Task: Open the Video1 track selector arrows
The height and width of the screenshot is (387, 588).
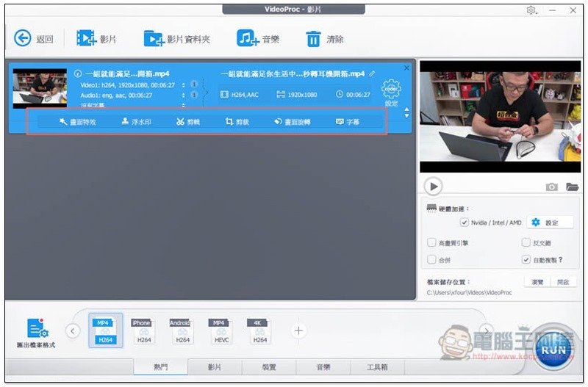Action: point(183,85)
